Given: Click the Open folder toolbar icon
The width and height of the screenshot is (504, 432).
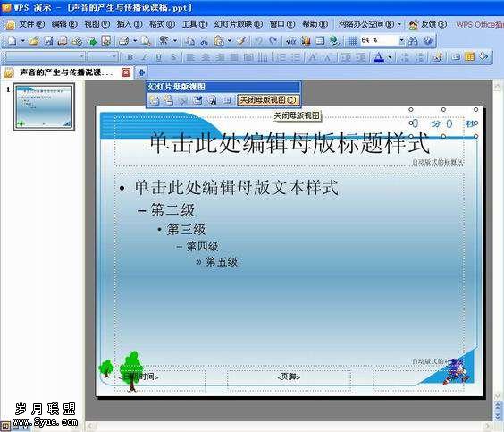Looking at the screenshot, I should point(34,41).
